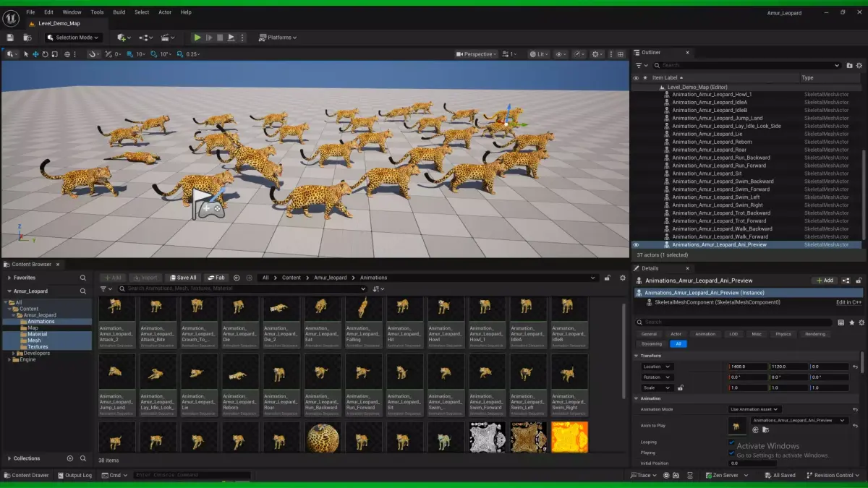Open the Blueprints toolbar menu
868x488 pixels.
point(146,38)
